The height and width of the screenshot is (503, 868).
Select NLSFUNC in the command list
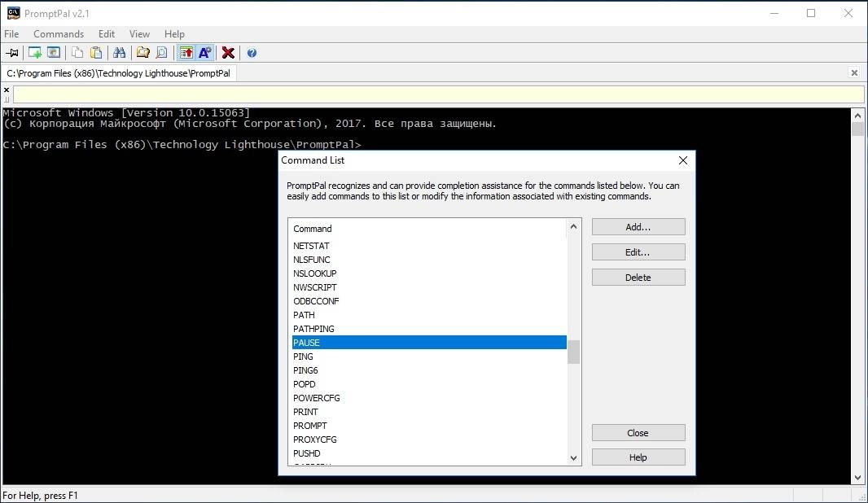pos(429,260)
